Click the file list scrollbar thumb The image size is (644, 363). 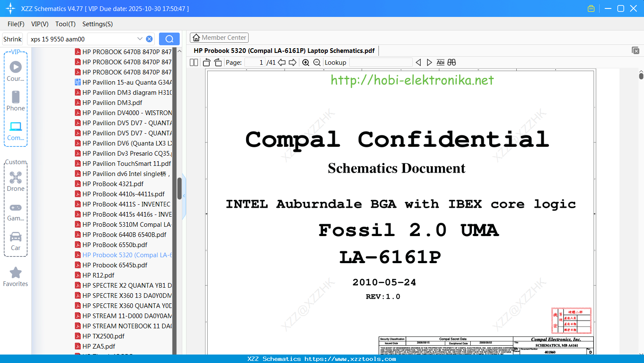click(x=179, y=188)
